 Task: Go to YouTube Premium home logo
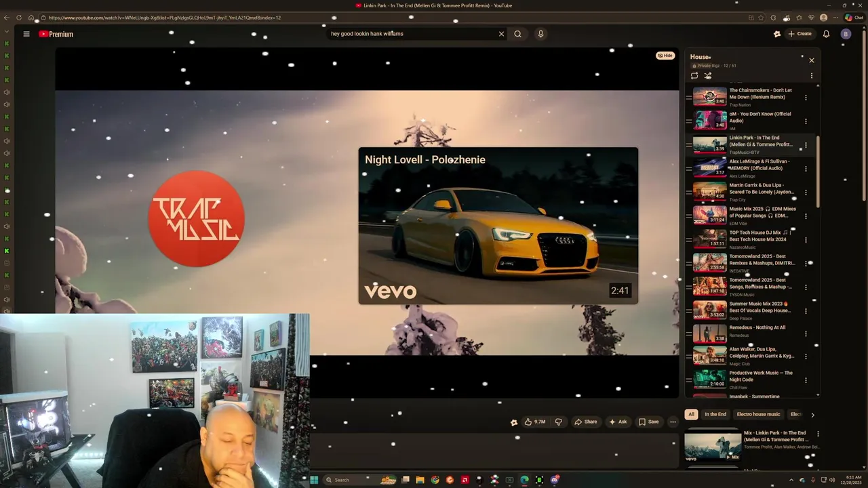click(x=56, y=34)
